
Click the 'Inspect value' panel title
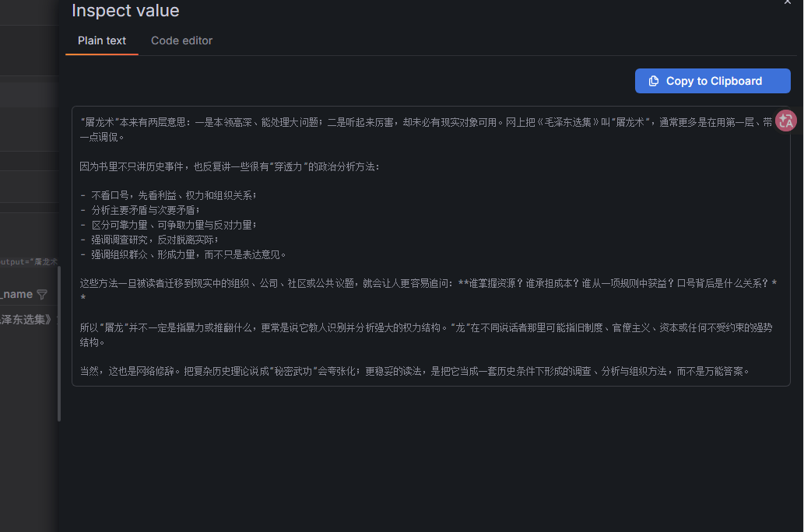[125, 10]
